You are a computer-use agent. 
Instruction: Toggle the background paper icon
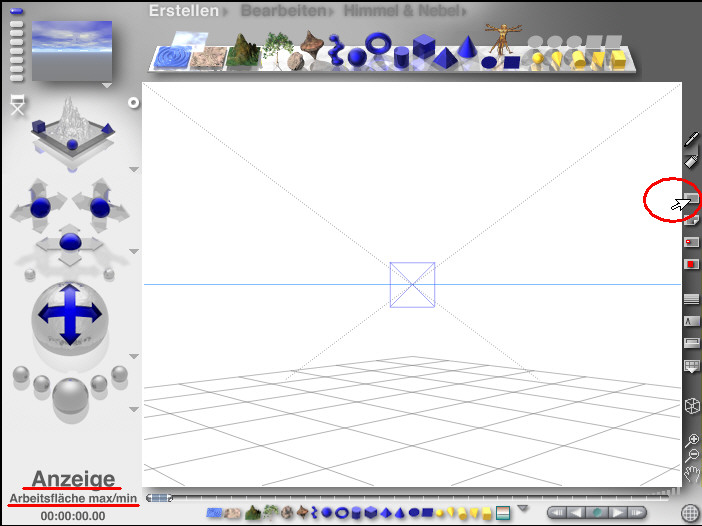coord(692,220)
